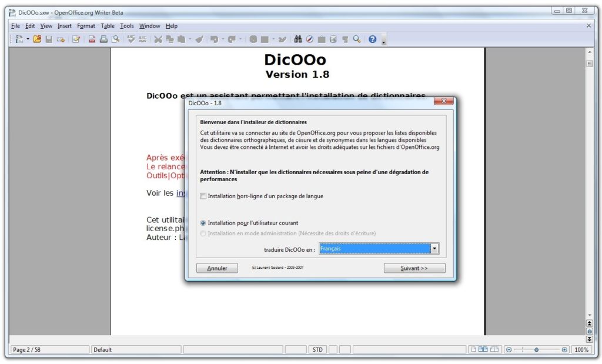
Task: Click the Page 2 / 58 status field
Action: pyautogui.click(x=50, y=350)
